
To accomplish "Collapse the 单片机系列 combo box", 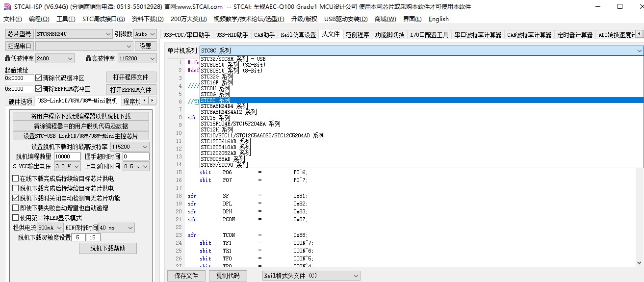I will point(640,51).
